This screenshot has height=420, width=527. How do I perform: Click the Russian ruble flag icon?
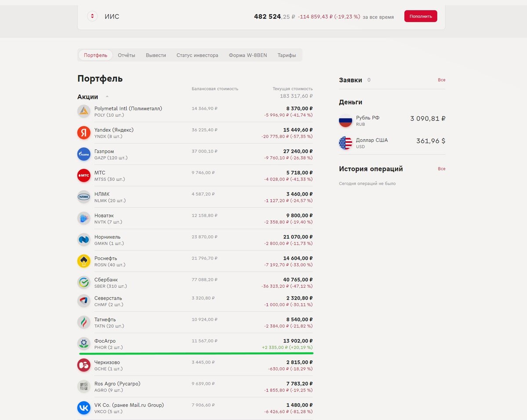pyautogui.click(x=346, y=120)
